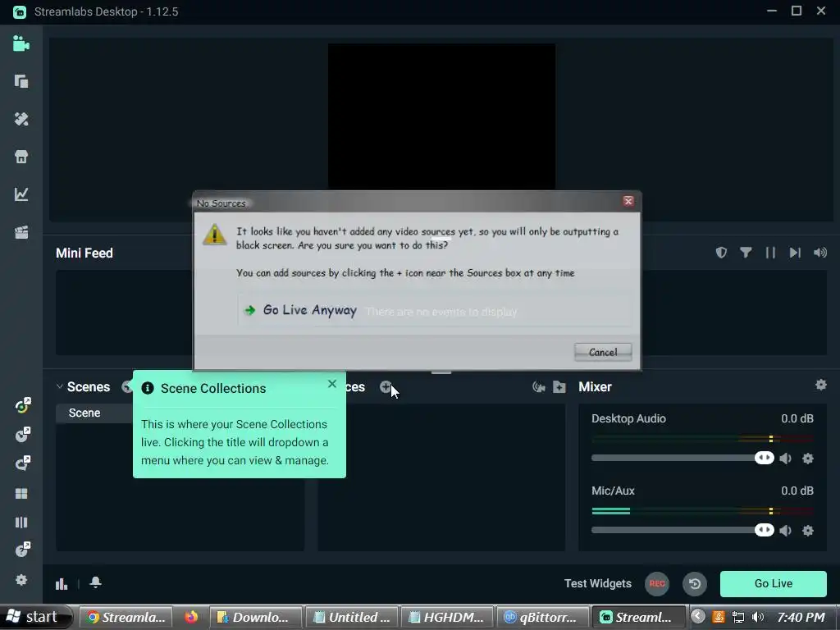Adjust Desktop Audio volume slider
The width and height of the screenshot is (840, 630).
point(765,458)
